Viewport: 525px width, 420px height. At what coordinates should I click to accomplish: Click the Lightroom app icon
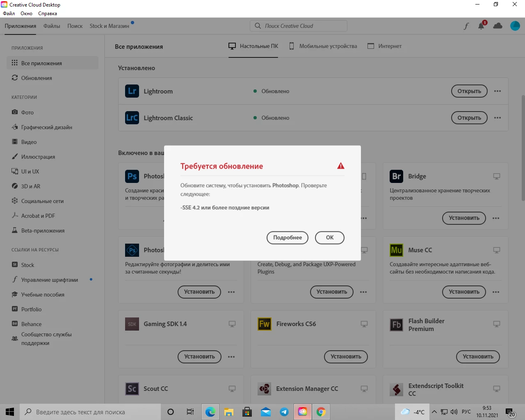click(132, 91)
